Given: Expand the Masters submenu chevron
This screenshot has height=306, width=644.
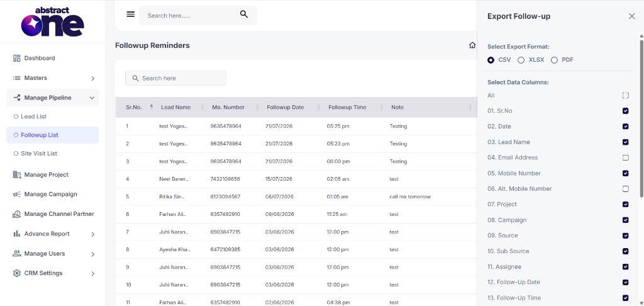Looking at the screenshot, I should [x=93, y=78].
